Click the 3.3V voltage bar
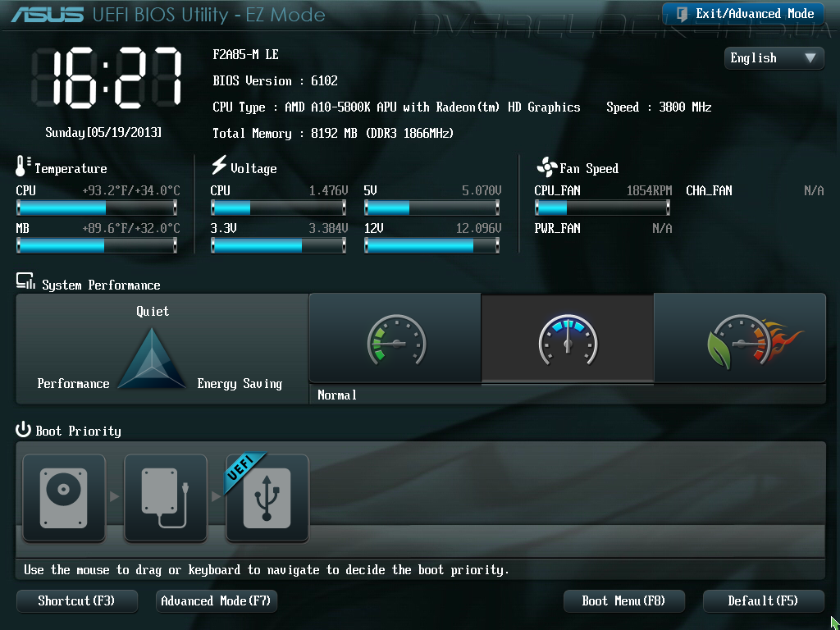Viewport: 840px width, 630px height. click(x=279, y=245)
